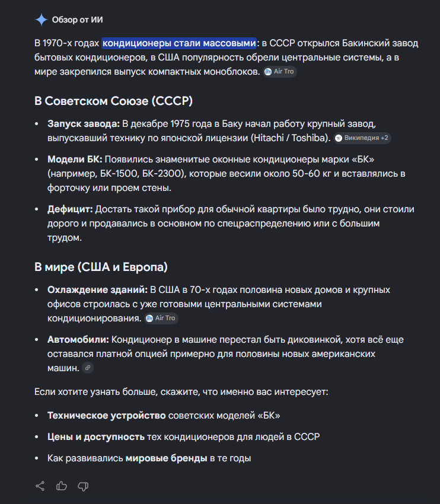Expand the Википедия +2 sources chip
This screenshot has height=504, width=440.
(x=362, y=138)
